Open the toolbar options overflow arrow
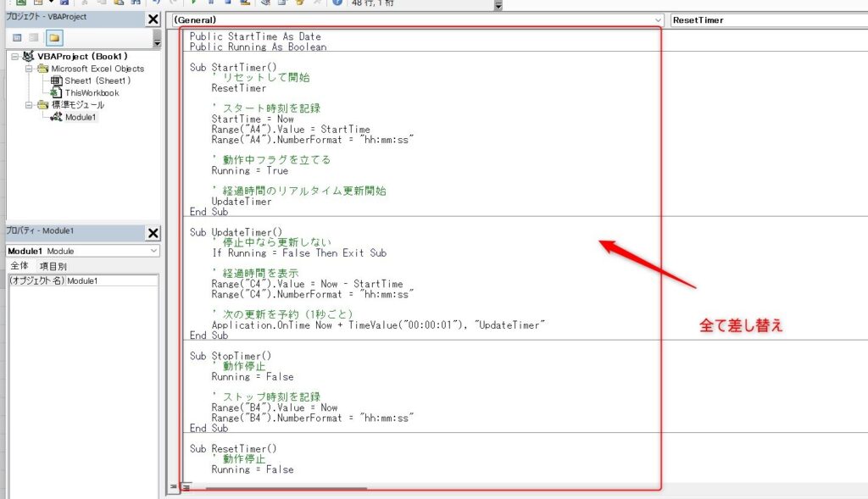 [x=498, y=6]
